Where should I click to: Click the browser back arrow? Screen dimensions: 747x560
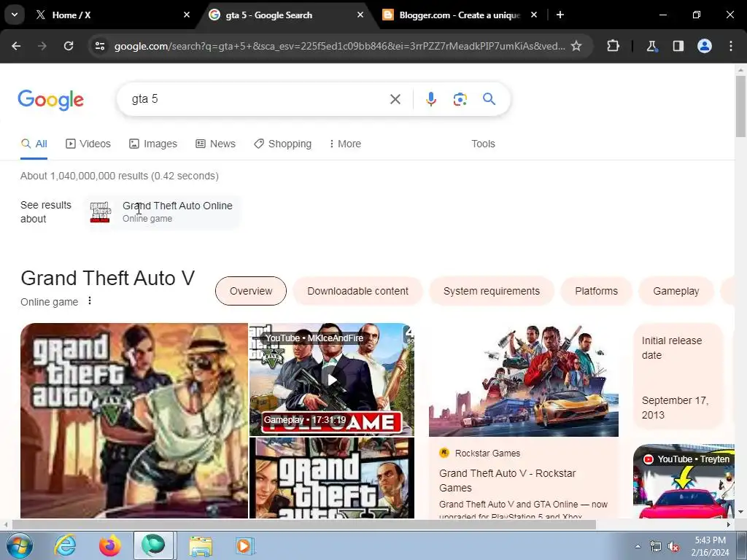pyautogui.click(x=16, y=46)
